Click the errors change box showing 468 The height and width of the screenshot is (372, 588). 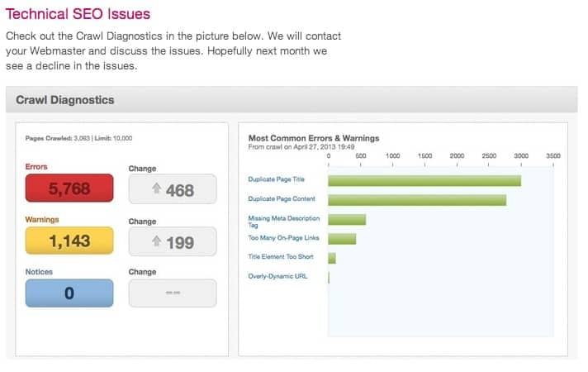[173, 188]
